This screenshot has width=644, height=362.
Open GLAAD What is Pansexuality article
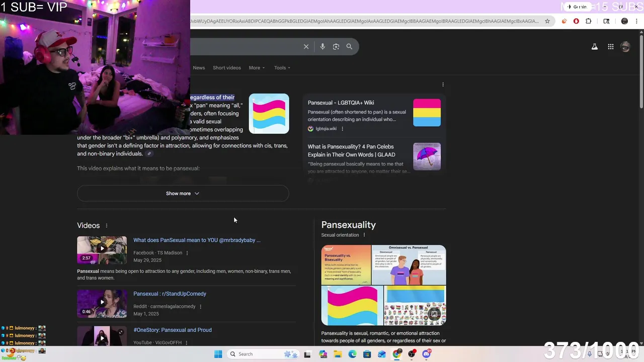point(351,151)
